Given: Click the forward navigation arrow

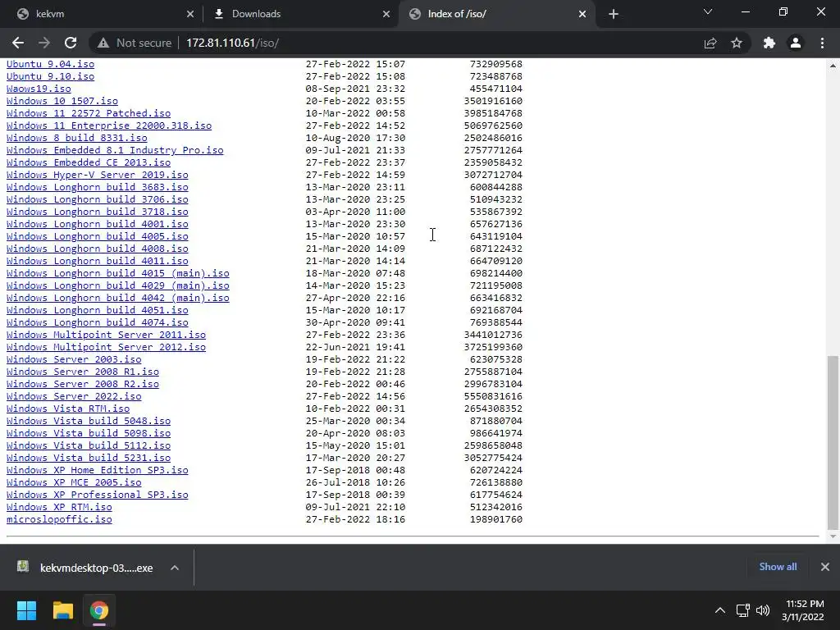Looking at the screenshot, I should [44, 43].
